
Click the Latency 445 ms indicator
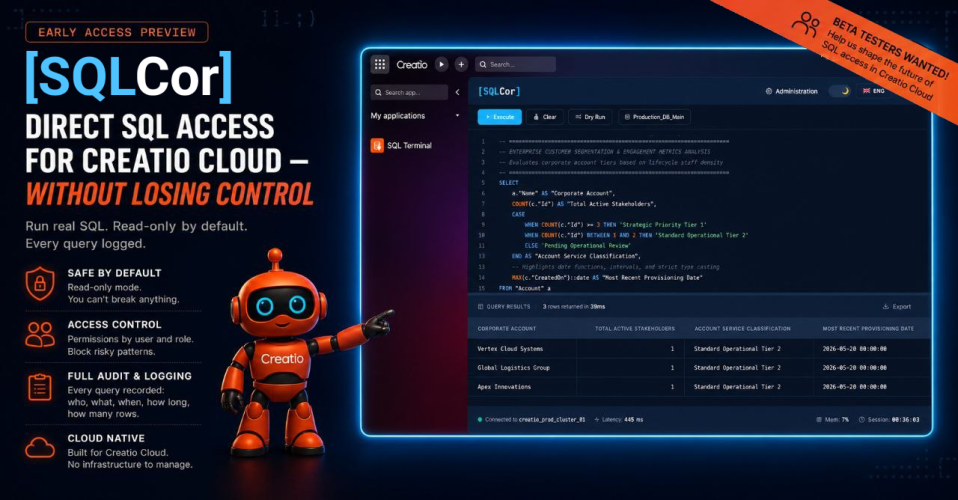[618, 419]
